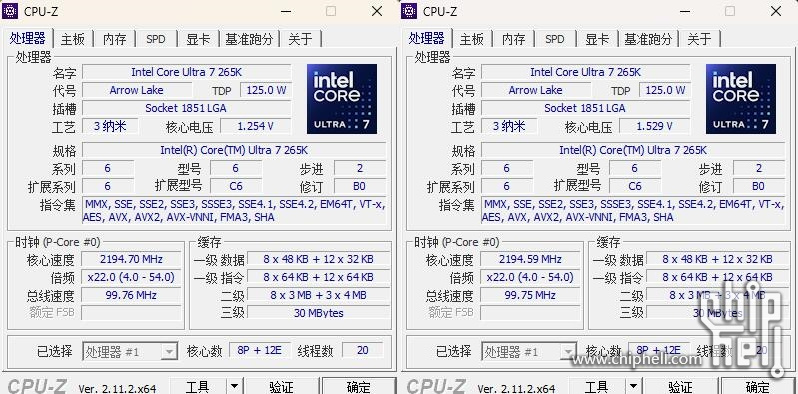Minimize the left CPU-Z window
Screen dimensions: 798x394
coord(286,11)
